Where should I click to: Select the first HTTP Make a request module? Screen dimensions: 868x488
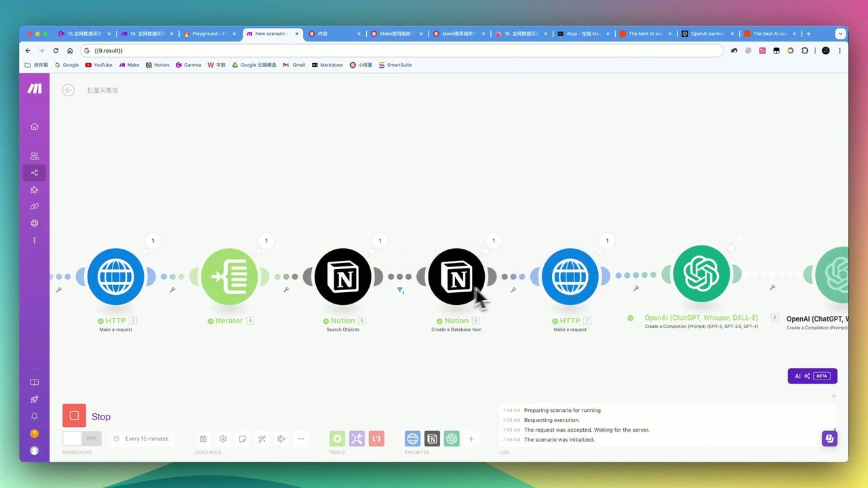115,277
